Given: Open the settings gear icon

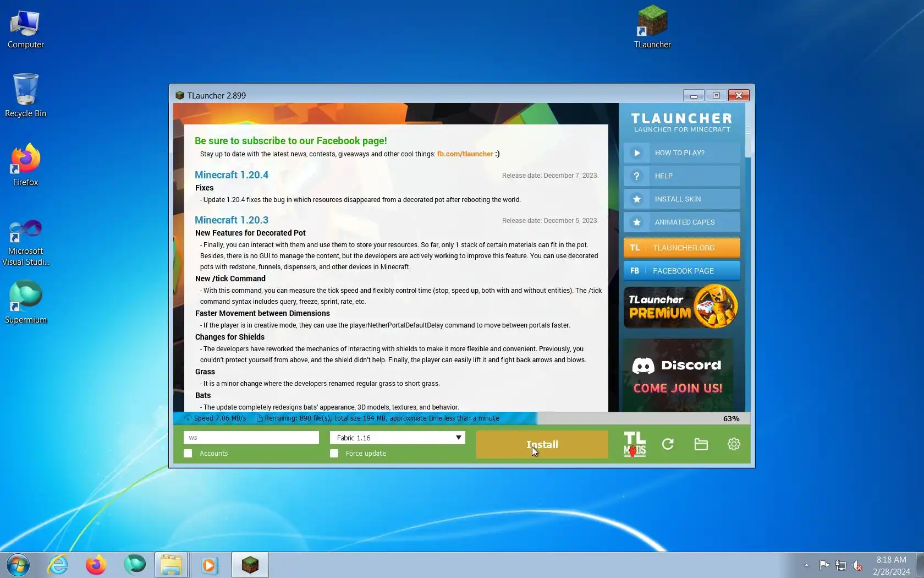Looking at the screenshot, I should click(734, 444).
